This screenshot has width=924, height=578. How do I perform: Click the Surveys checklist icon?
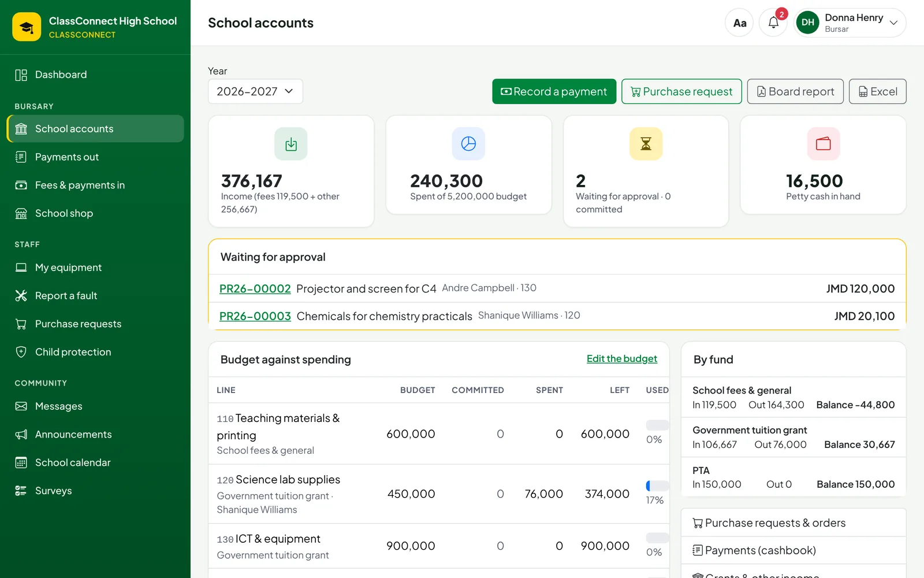coord(21,491)
